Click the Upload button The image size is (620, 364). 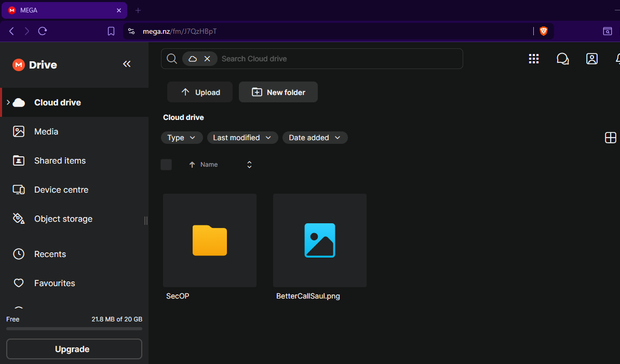pos(200,92)
